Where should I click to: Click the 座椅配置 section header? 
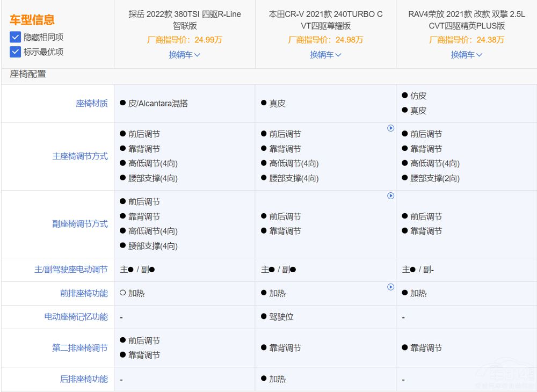pyautogui.click(x=28, y=75)
